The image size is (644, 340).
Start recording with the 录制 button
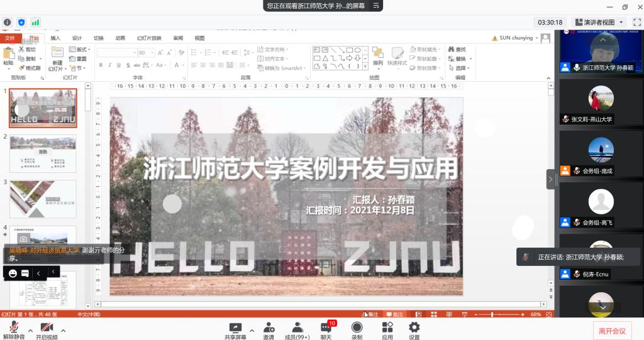[357, 327]
